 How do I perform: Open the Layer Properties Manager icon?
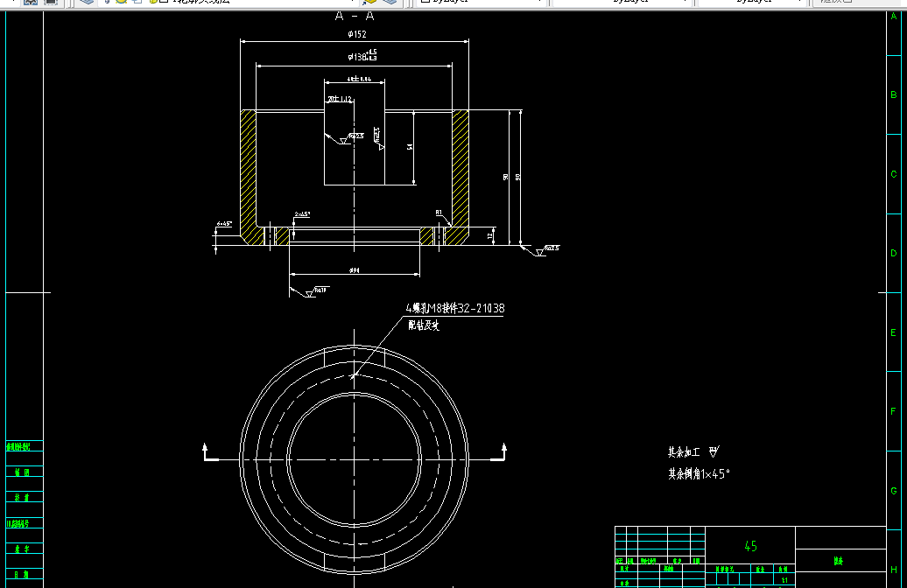pyautogui.click(x=85, y=3)
